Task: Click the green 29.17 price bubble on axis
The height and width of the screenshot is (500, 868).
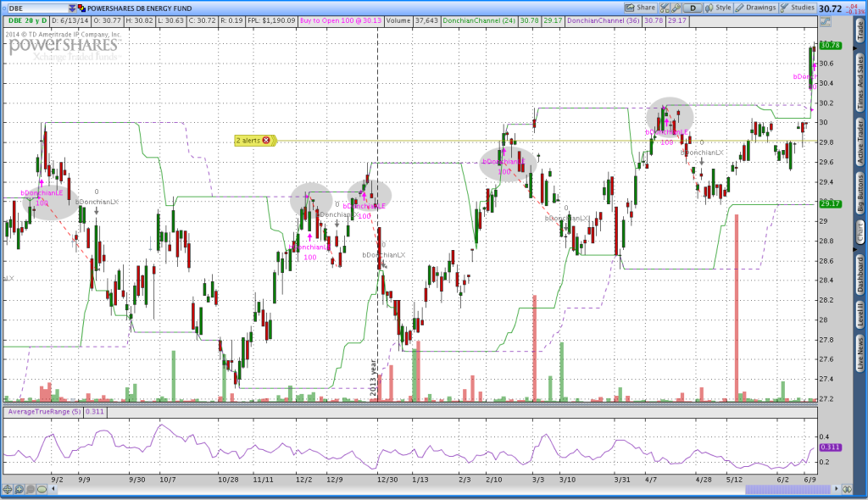Action: (831, 203)
